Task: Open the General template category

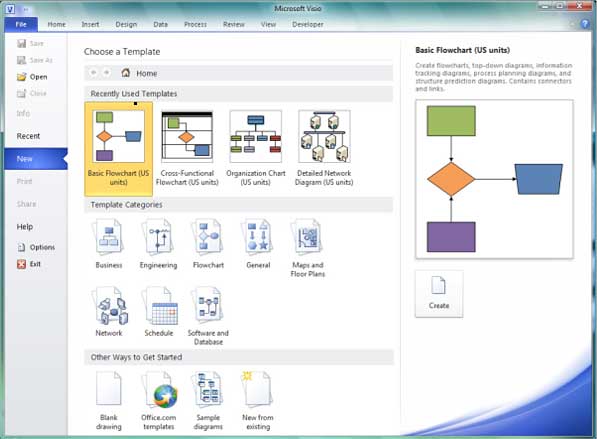Action: point(258,244)
